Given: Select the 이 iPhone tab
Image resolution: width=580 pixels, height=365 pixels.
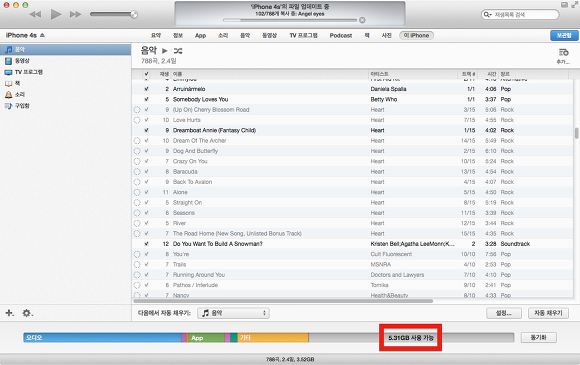Looking at the screenshot, I should coord(417,36).
